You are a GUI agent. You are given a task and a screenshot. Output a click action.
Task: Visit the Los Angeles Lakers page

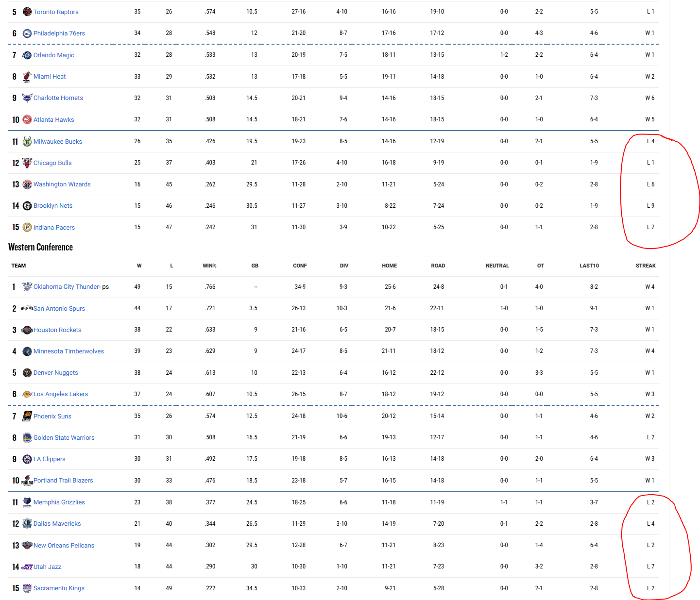tap(61, 394)
